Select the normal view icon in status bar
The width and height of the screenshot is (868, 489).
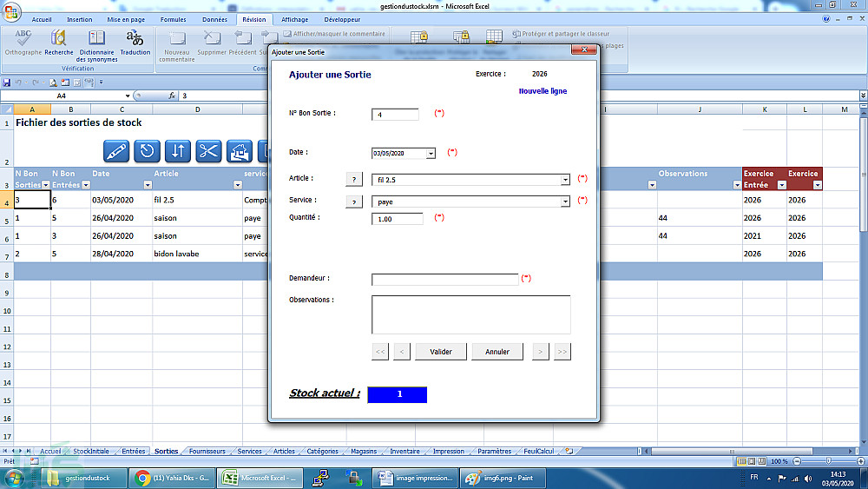(741, 461)
